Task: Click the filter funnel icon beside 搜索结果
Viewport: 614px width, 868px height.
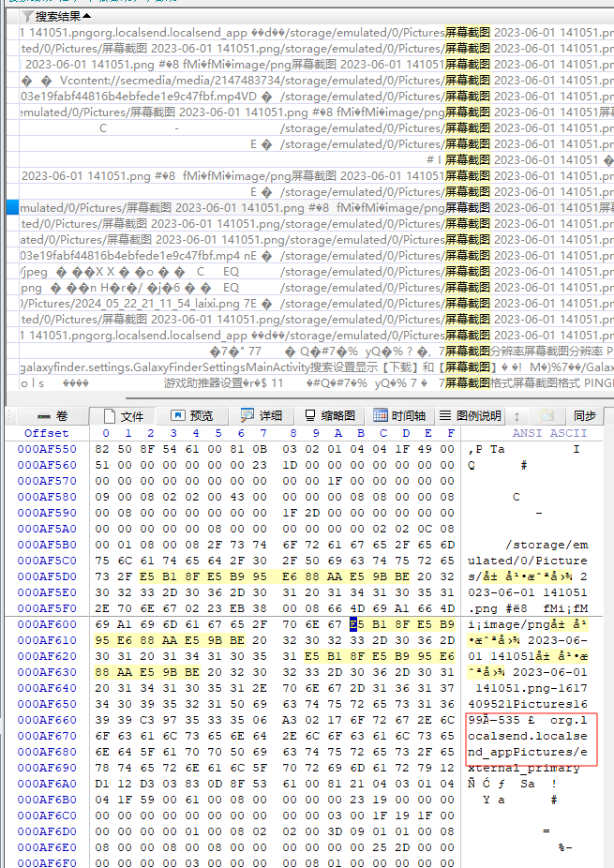Action: [x=27, y=17]
